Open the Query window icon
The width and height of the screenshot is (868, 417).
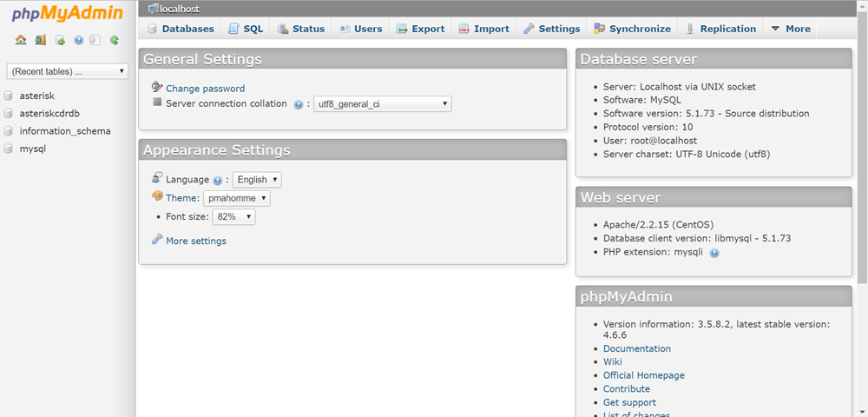tap(60, 40)
